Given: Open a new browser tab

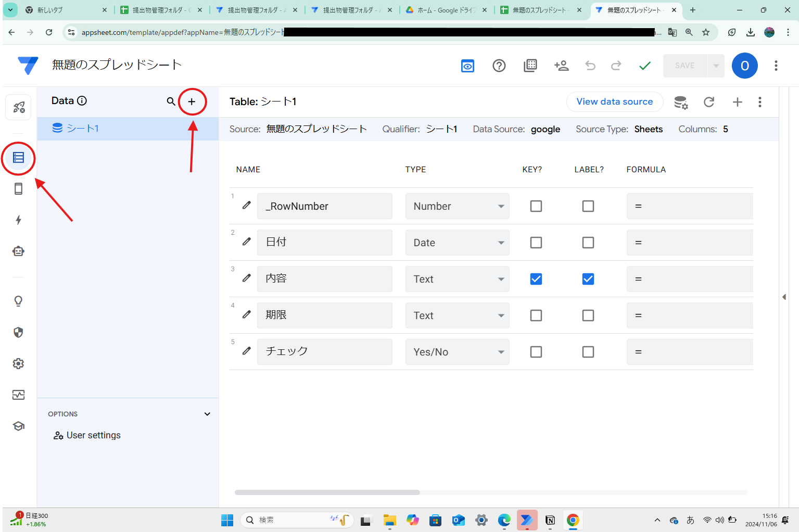Looking at the screenshot, I should [692, 10].
